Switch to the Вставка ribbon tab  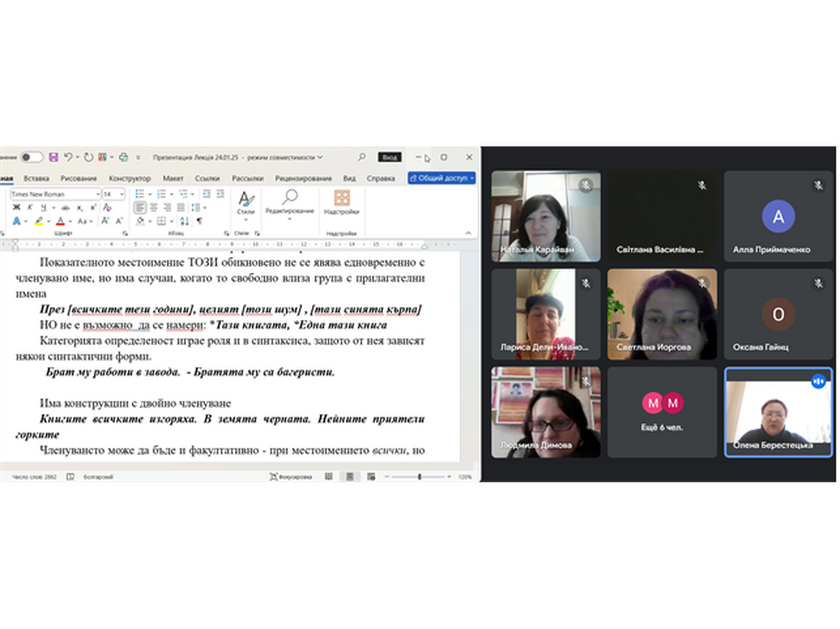tap(36, 179)
